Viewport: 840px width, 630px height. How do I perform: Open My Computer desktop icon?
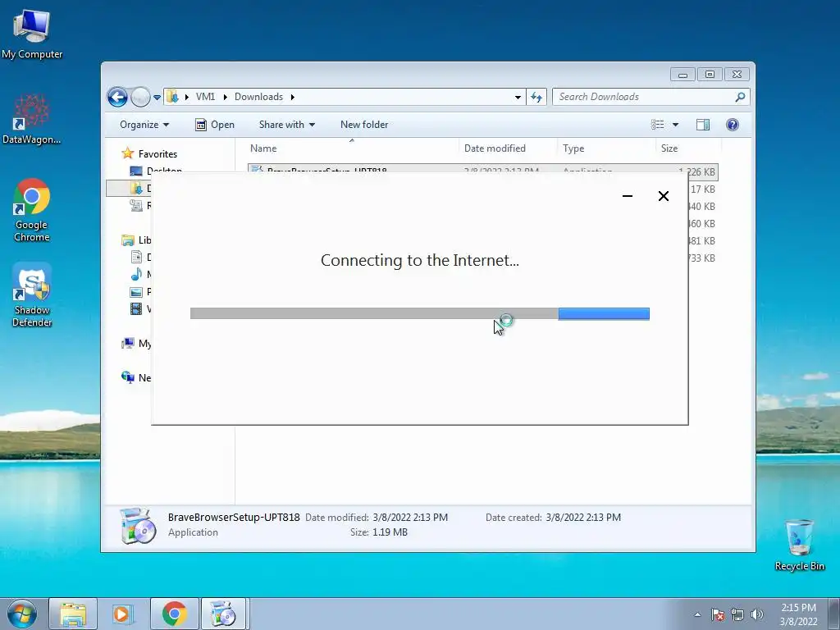coord(32,34)
